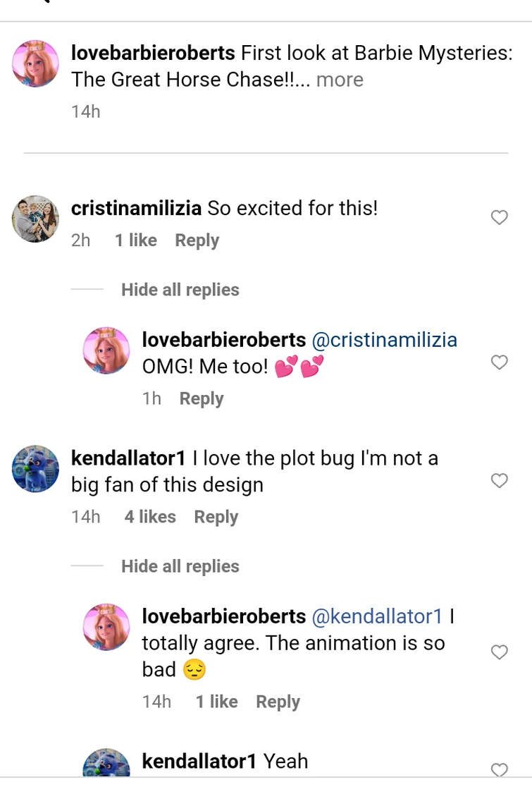This screenshot has height=806, width=532.
Task: Tap kendallator1's blue dragon avatar
Action: click(36, 469)
